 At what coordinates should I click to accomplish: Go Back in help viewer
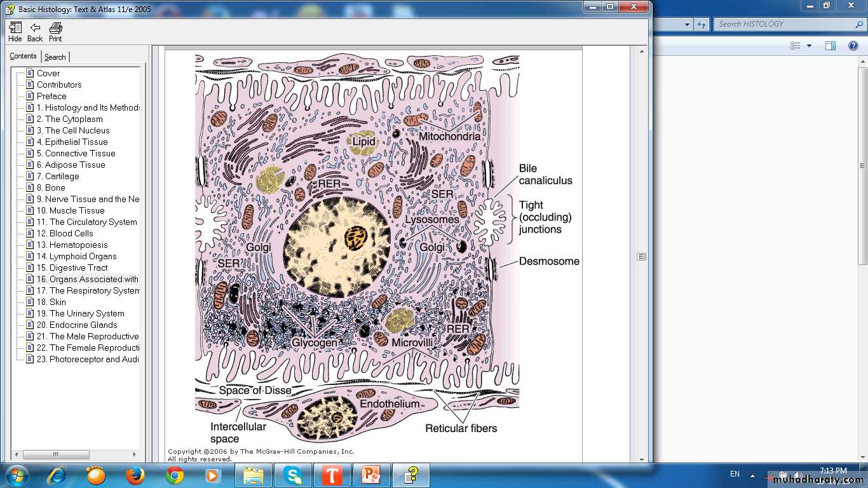click(35, 32)
